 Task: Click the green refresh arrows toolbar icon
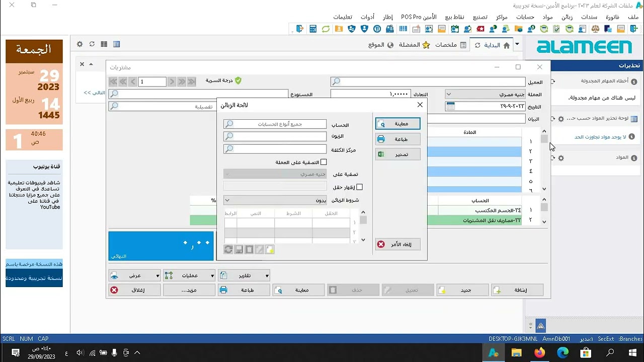(x=326, y=29)
